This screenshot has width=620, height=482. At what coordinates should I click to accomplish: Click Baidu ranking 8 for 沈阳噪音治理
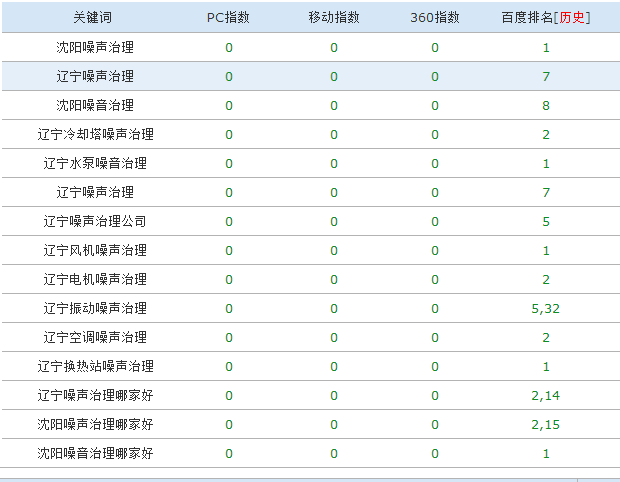(546, 105)
